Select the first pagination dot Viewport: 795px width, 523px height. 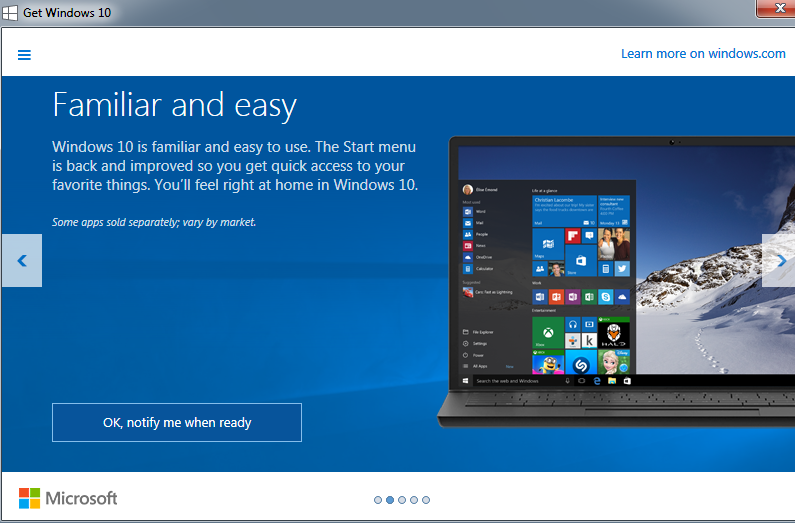point(378,499)
